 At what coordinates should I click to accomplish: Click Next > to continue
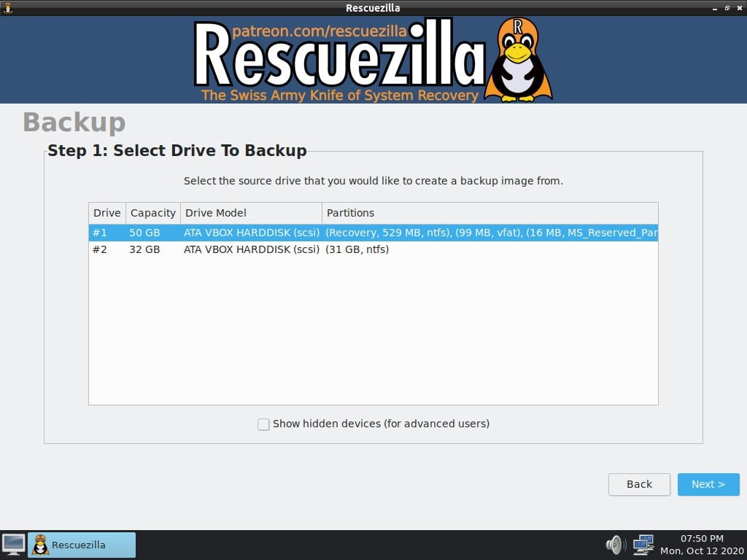(708, 484)
